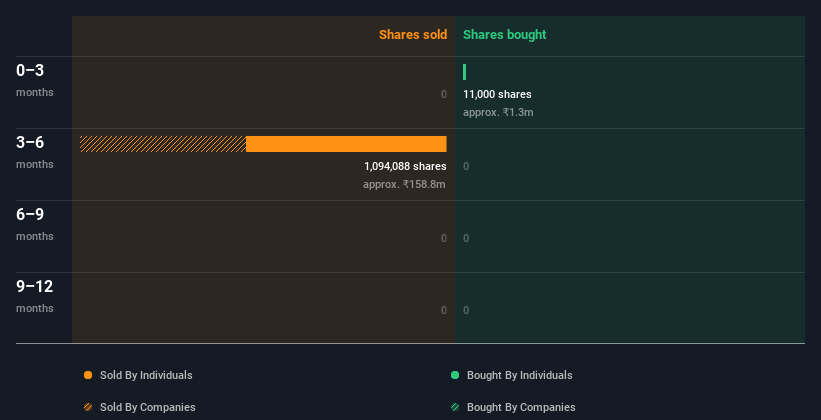Click the 0–3 months row label

(x=35, y=80)
